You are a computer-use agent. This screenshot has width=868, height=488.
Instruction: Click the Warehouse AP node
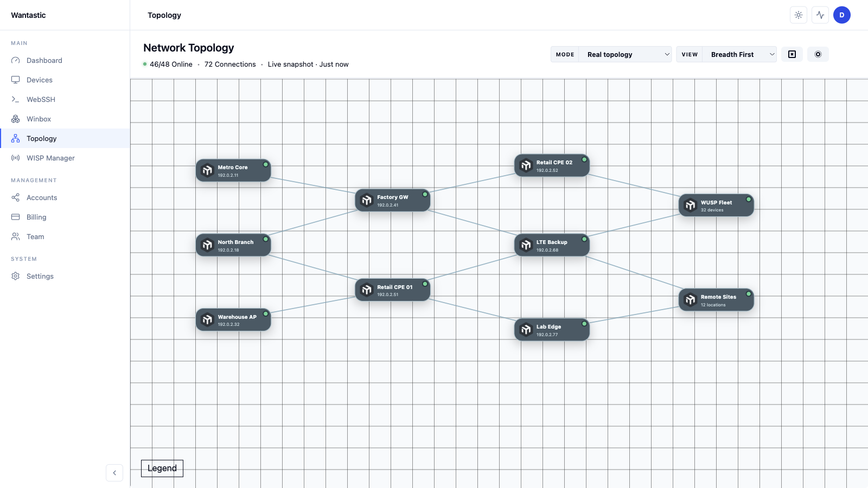click(x=233, y=320)
